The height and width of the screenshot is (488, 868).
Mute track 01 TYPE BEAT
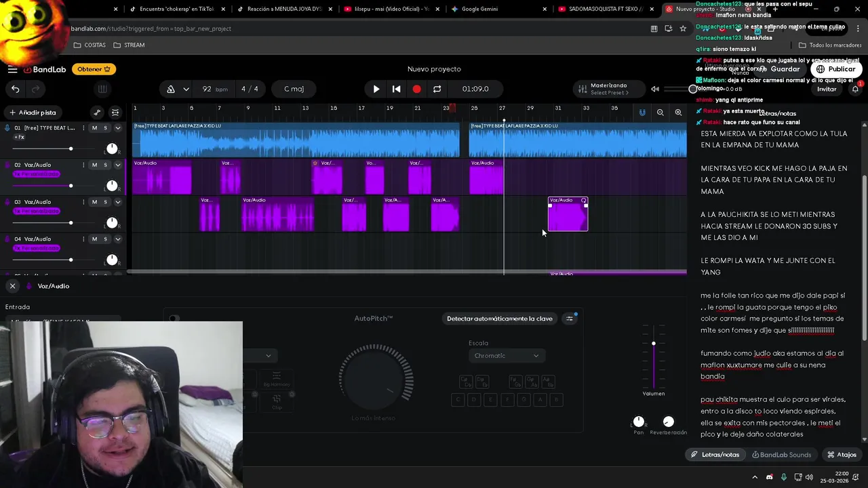tap(94, 127)
